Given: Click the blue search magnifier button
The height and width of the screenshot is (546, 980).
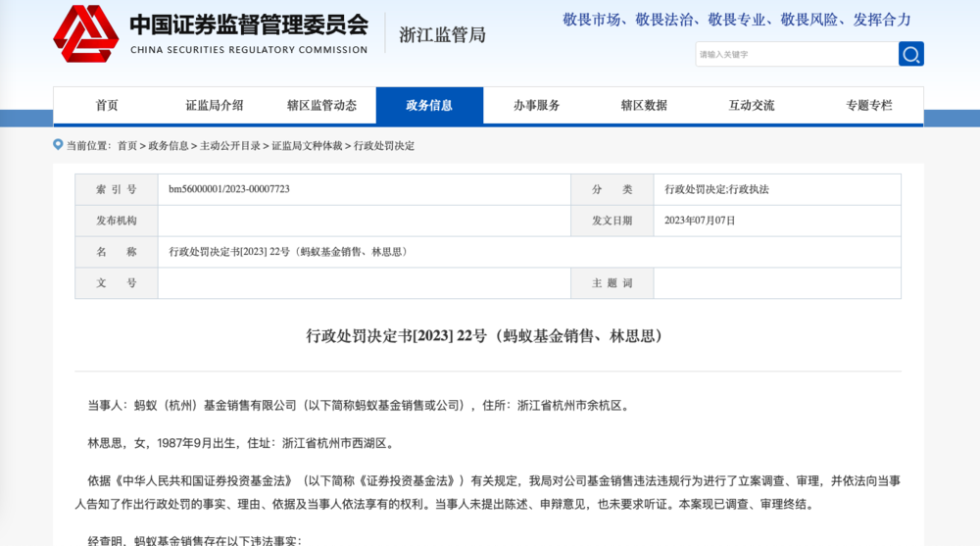Looking at the screenshot, I should click(910, 55).
